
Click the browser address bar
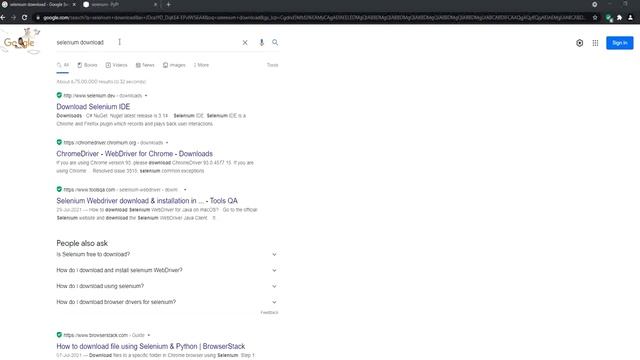tap(314, 18)
